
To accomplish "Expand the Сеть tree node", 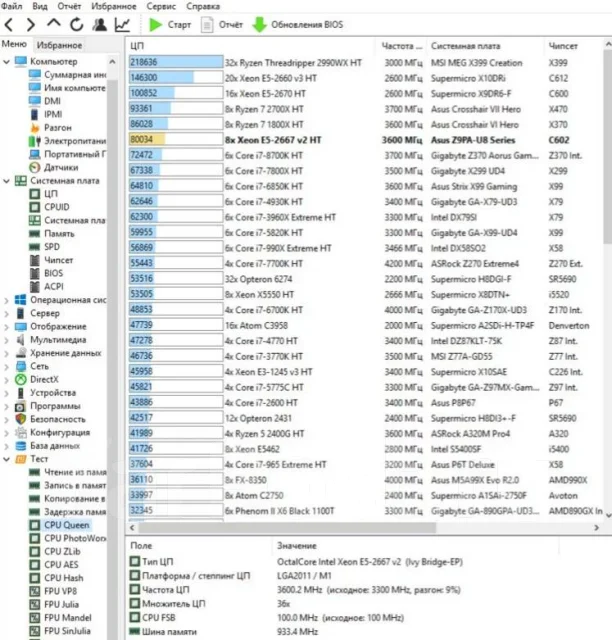I will tap(6, 367).
